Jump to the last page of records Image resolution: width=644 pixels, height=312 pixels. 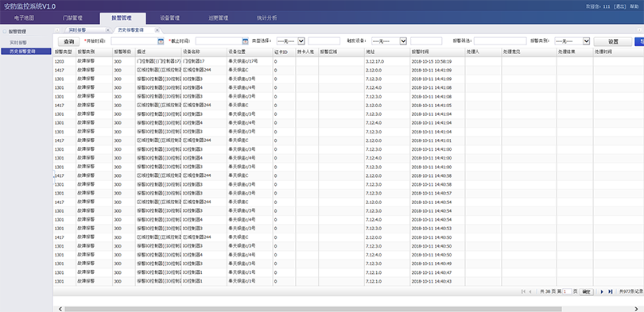(611, 291)
